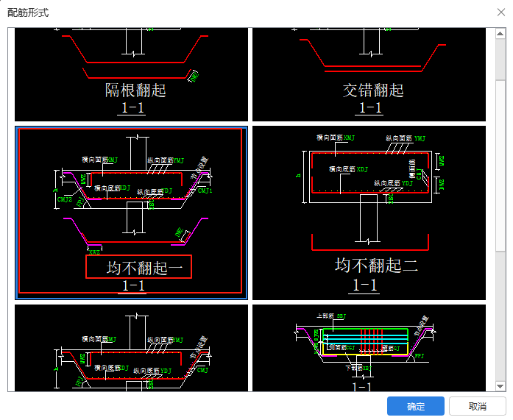This screenshot has height=420, width=513.
Task: Click the scrollbar down arrow
Action: click(500, 386)
